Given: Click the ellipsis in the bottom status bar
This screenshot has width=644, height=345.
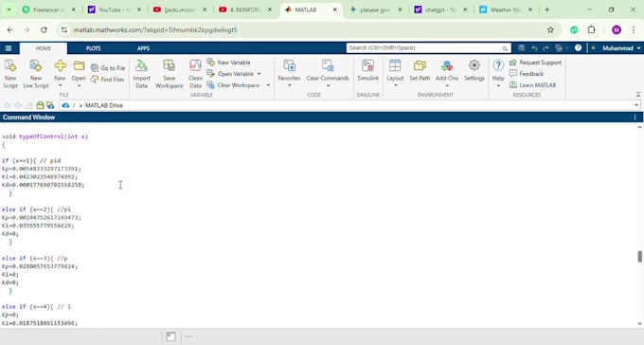Looking at the screenshot, I should click(x=188, y=336).
